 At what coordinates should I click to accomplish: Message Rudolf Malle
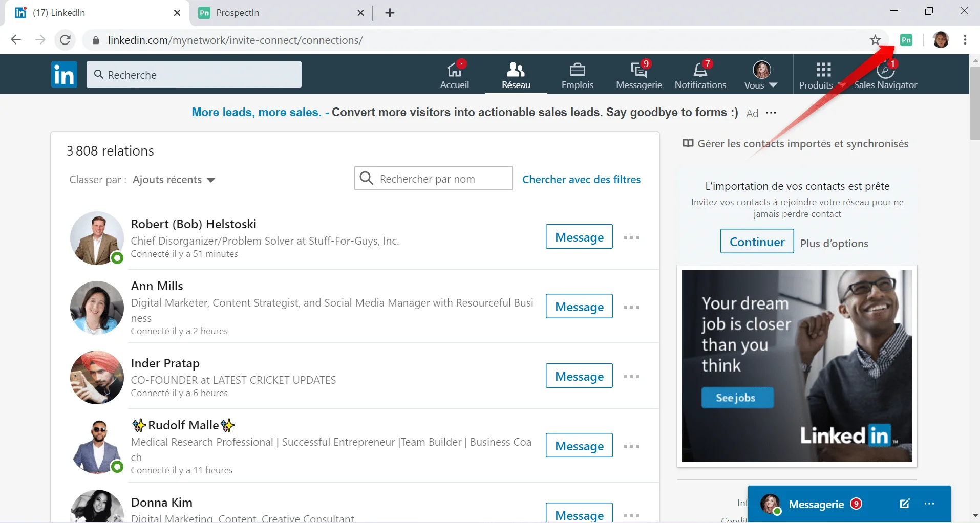(x=579, y=446)
